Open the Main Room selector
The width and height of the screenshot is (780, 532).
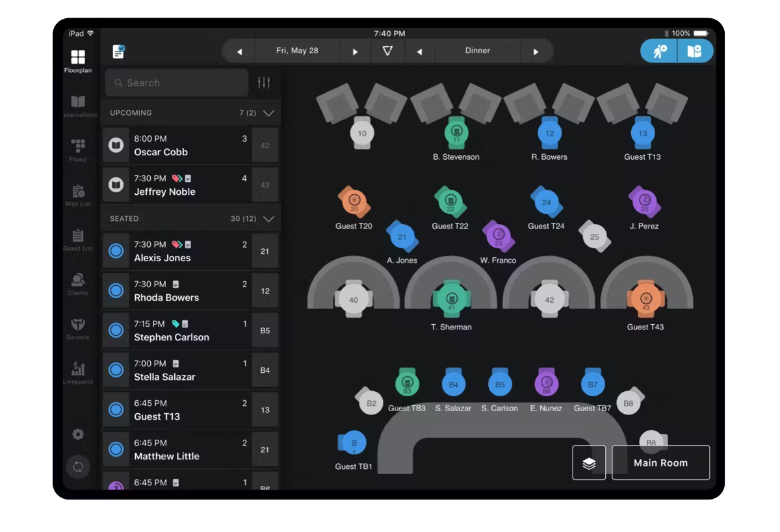pyautogui.click(x=660, y=463)
